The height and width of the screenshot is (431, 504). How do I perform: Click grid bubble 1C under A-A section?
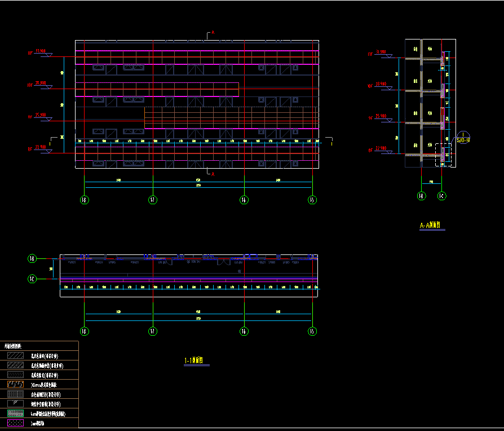click(x=441, y=196)
